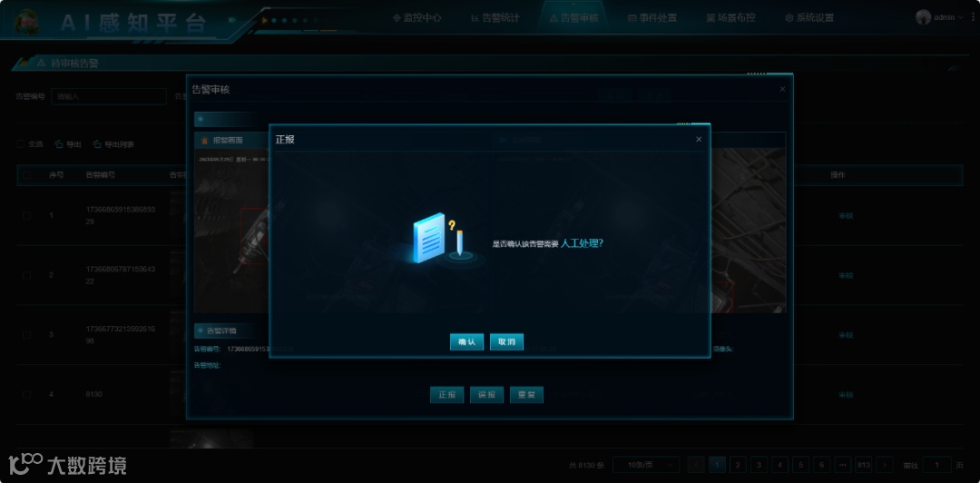Close the 告警审核 dialog window
980x483 pixels.
point(782,89)
